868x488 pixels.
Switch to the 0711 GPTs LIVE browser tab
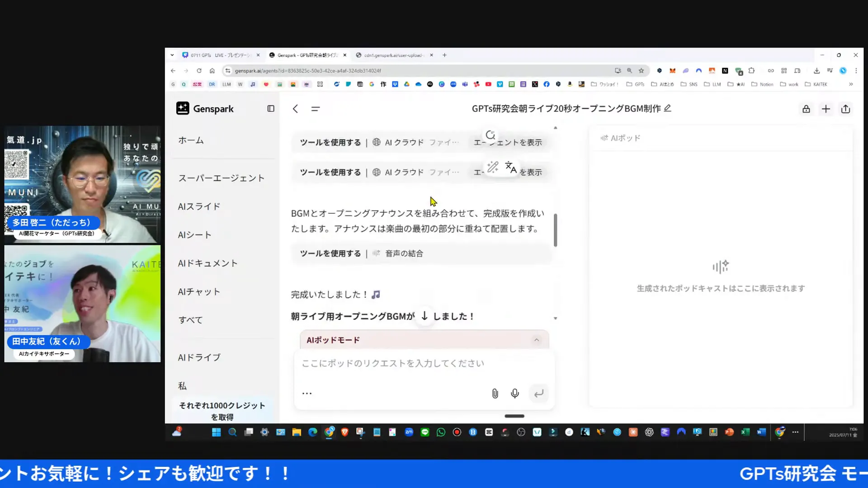pos(221,55)
